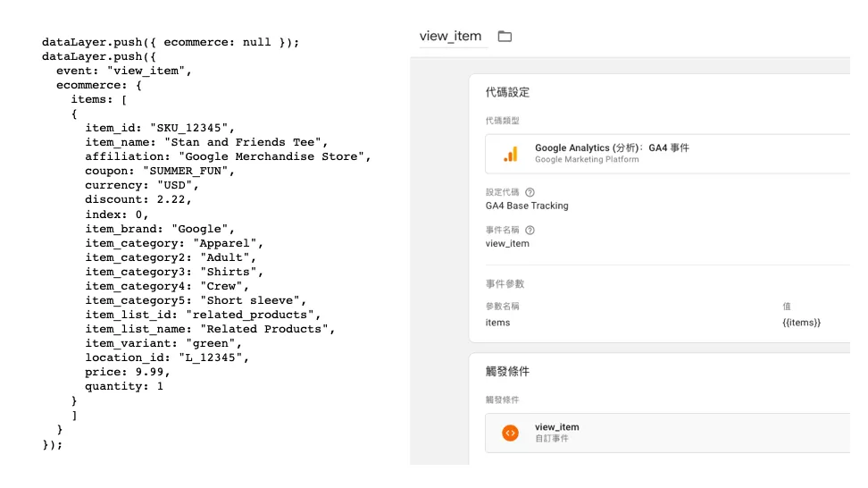Open the GA4 事件 tag type card

pos(668,154)
